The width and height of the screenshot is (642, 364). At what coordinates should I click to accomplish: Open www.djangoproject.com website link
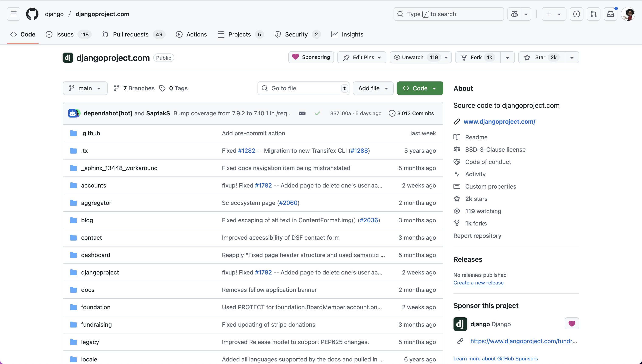[499, 122]
